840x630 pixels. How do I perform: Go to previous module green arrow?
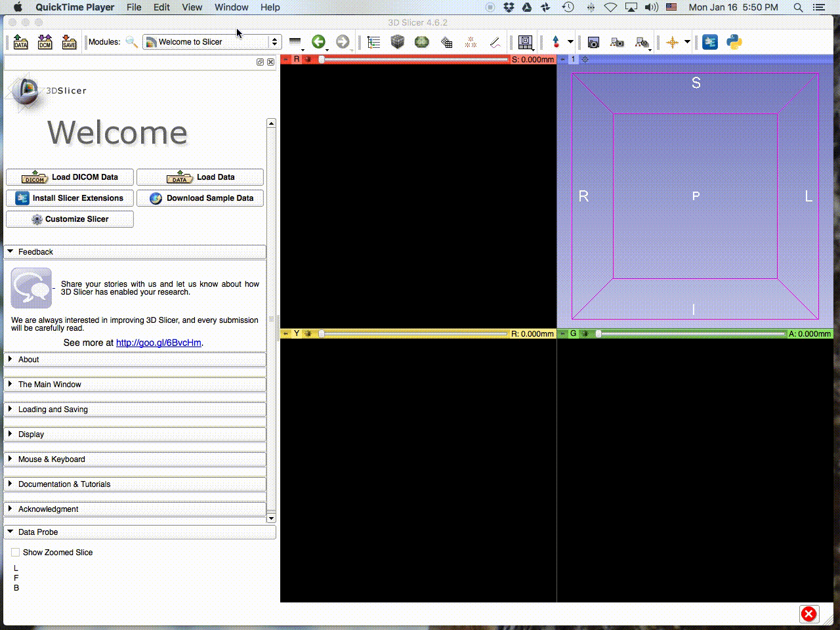coord(318,42)
